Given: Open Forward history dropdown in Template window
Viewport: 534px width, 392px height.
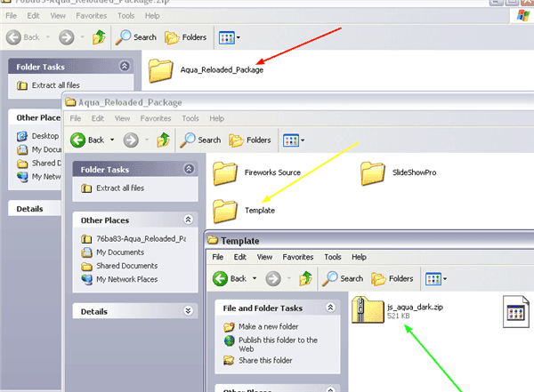Looking at the screenshot, I should tap(288, 278).
